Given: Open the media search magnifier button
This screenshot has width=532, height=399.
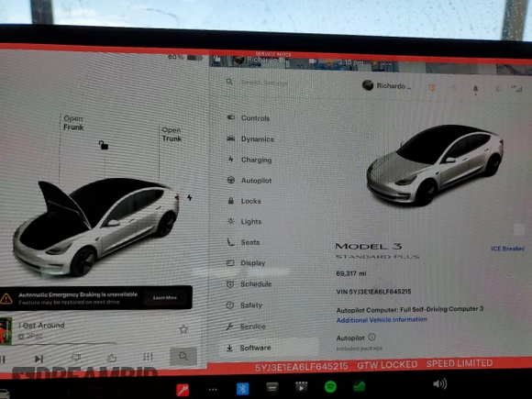Looking at the screenshot, I should coord(183,356).
